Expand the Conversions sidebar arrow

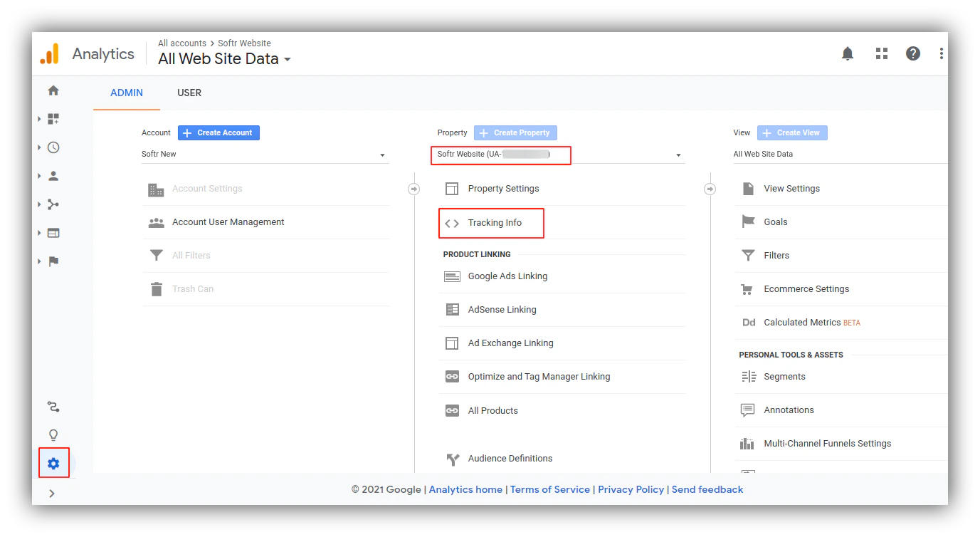click(39, 261)
